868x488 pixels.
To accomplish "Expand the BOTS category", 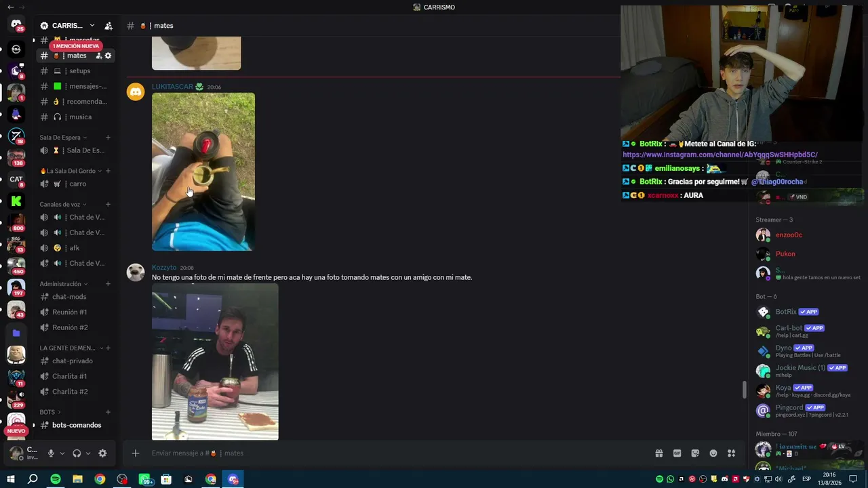I will click(x=50, y=412).
